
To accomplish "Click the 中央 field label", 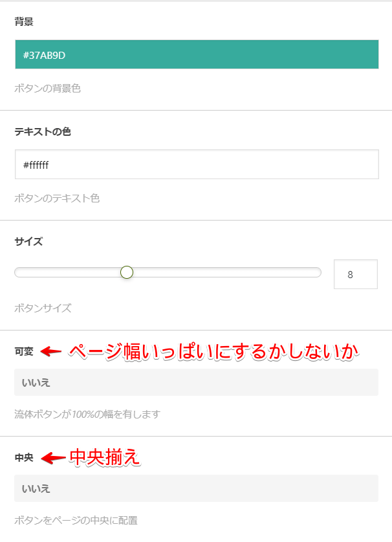I will pyautogui.click(x=23, y=457).
